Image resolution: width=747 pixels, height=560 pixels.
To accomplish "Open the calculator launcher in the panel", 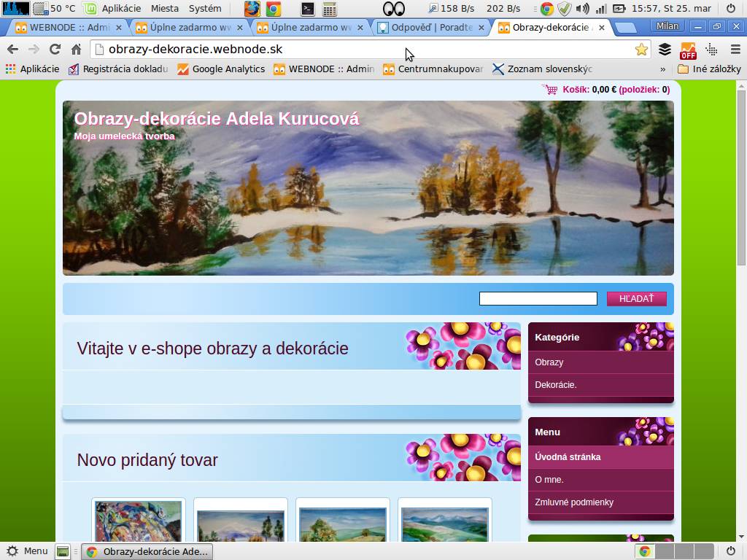I will point(330,9).
